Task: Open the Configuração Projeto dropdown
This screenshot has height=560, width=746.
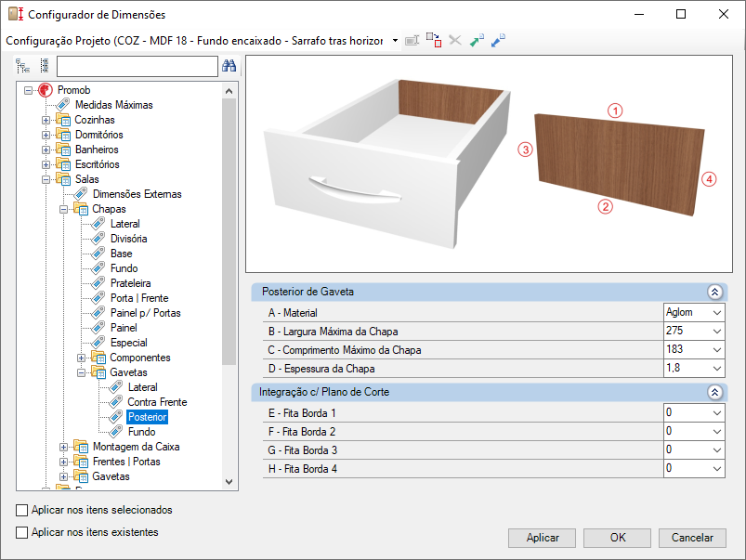Action: tap(395, 41)
